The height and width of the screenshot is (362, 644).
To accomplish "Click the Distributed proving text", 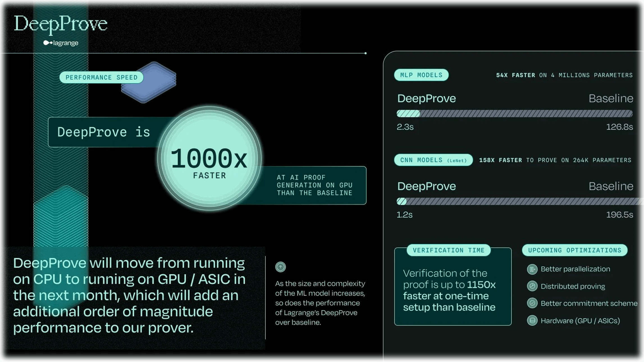I will pyautogui.click(x=573, y=286).
